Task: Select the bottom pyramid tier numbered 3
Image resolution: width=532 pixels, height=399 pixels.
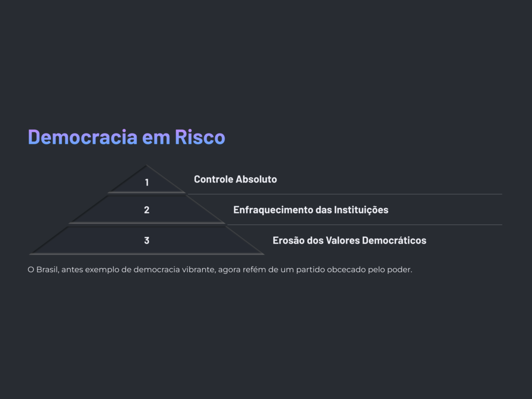Action: (x=147, y=240)
